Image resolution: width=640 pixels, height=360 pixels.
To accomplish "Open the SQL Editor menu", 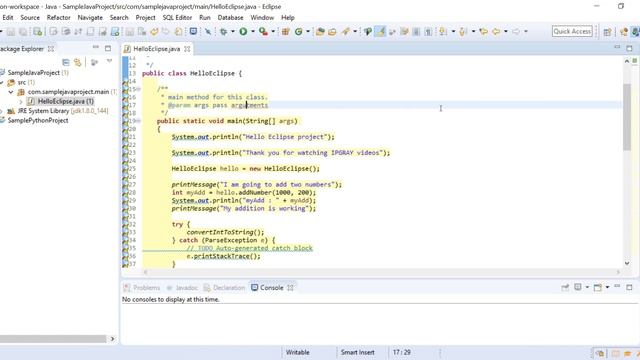I will click(177, 18).
